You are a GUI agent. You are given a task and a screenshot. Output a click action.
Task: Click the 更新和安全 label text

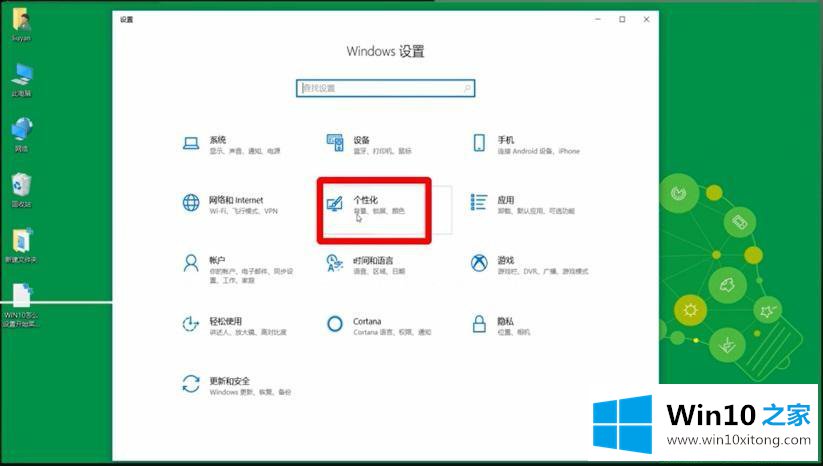229,380
